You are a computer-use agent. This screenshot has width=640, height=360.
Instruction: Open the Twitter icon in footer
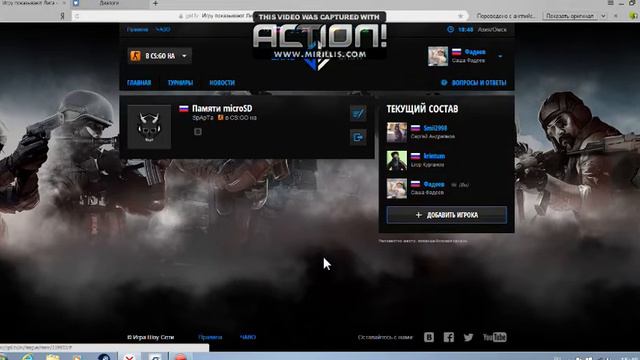(x=469, y=337)
